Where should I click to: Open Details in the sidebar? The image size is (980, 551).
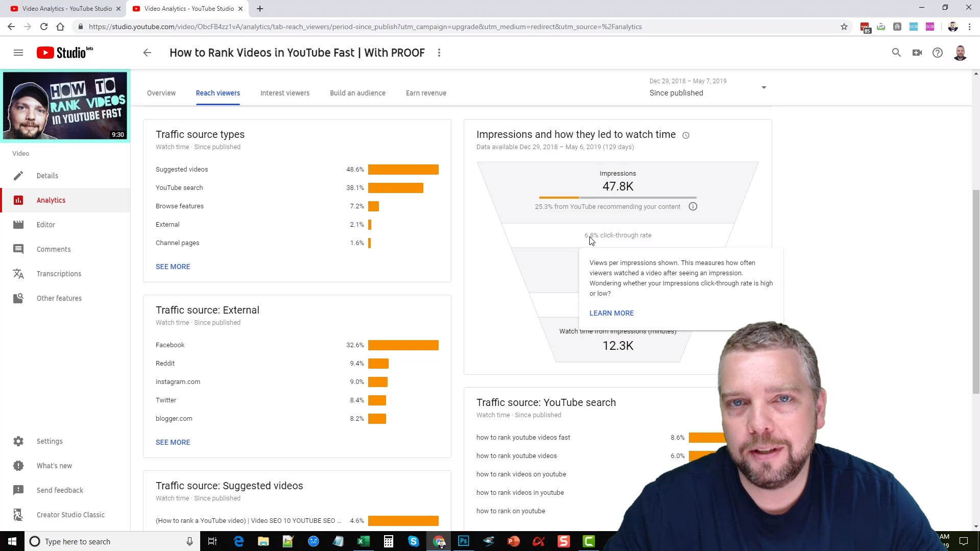[65, 176]
